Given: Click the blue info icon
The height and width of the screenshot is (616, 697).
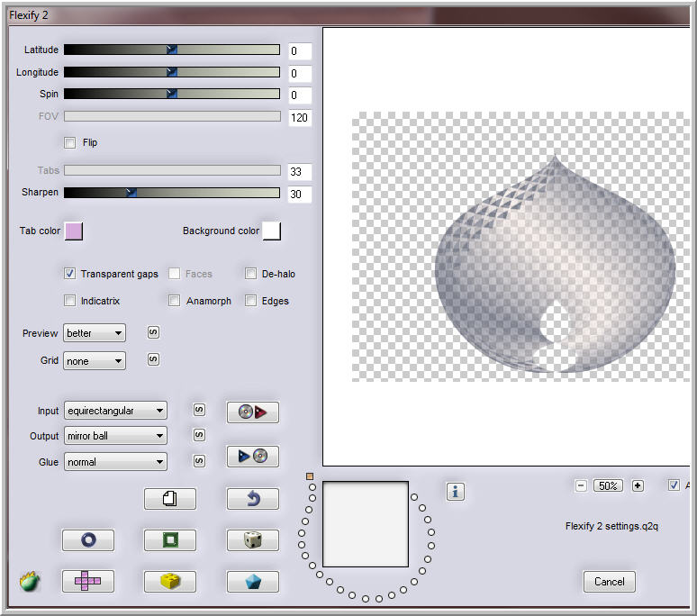Looking at the screenshot, I should [x=455, y=492].
